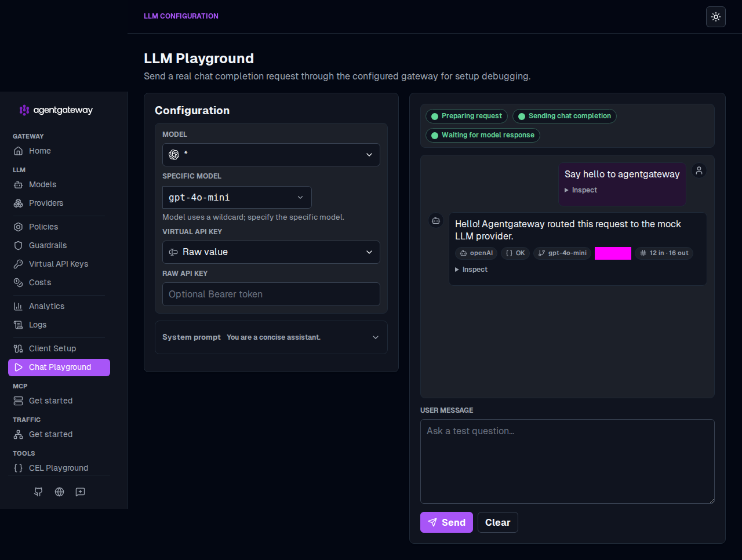Expand Inspect under the assistant reply
Viewport: 742px width, 560px height.
[x=471, y=270]
